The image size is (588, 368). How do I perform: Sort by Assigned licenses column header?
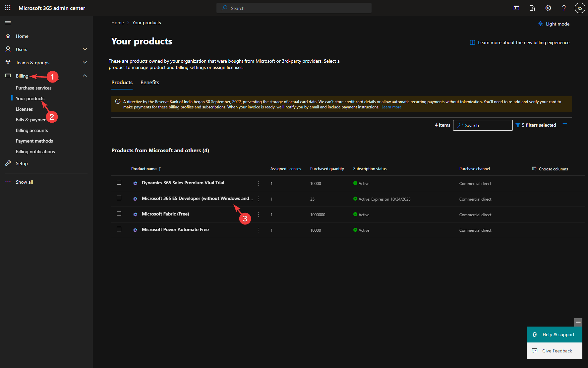click(x=286, y=169)
